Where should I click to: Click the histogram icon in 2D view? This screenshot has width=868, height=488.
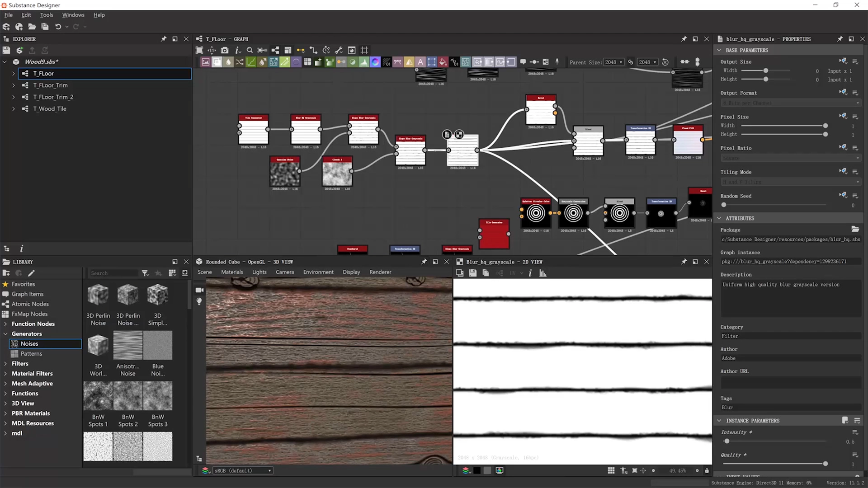543,273
